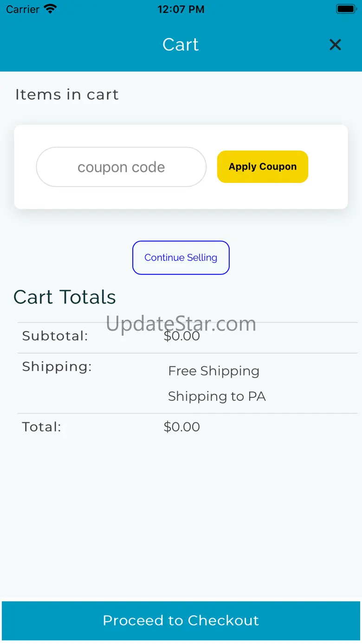Select the Shipping label
The width and height of the screenshot is (362, 644).
pyautogui.click(x=57, y=367)
